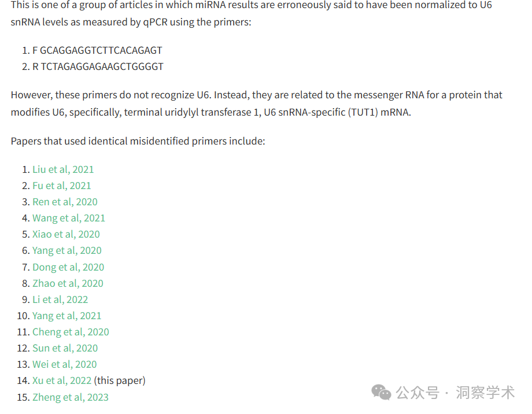Open the Zhao et al, 2020 reference
Viewport: 532px width, 414px height.
pos(68,283)
